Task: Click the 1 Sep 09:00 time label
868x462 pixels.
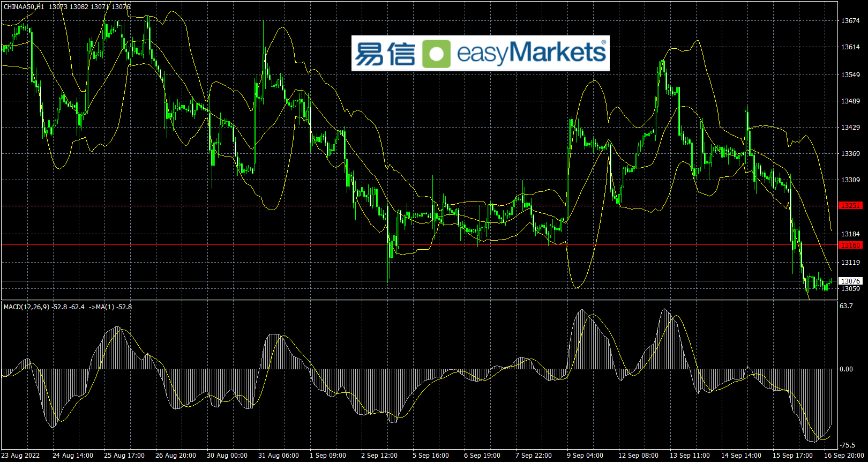Action: (x=328, y=456)
